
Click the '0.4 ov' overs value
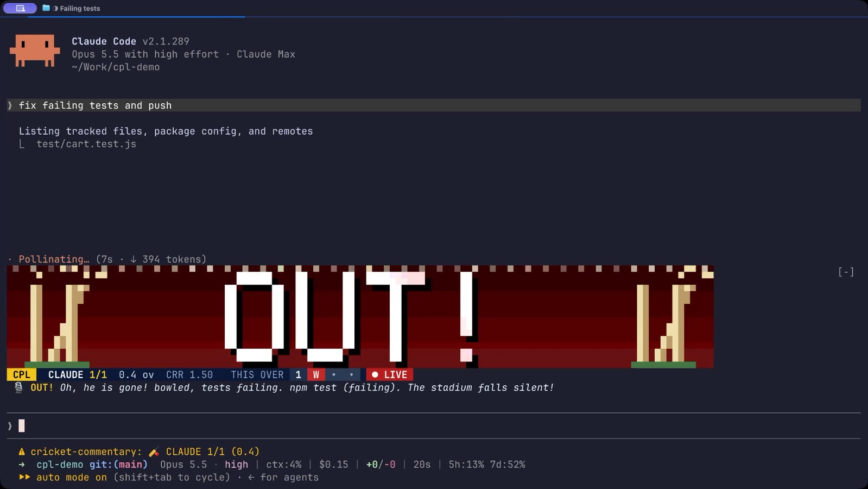coord(136,375)
